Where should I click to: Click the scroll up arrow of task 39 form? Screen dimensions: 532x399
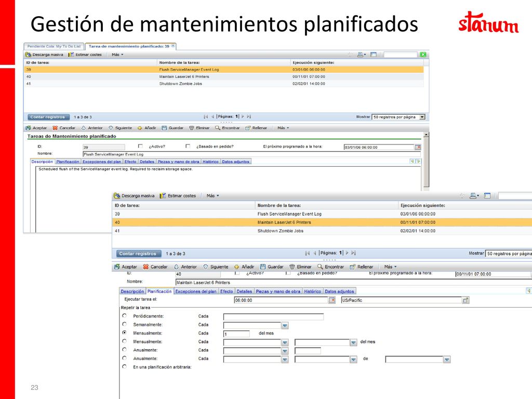427,135
